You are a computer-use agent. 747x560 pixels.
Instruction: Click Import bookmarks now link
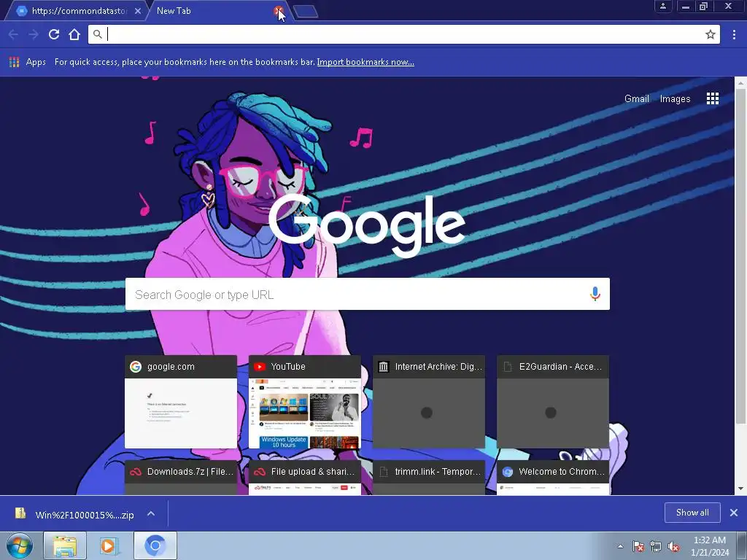[x=365, y=62]
